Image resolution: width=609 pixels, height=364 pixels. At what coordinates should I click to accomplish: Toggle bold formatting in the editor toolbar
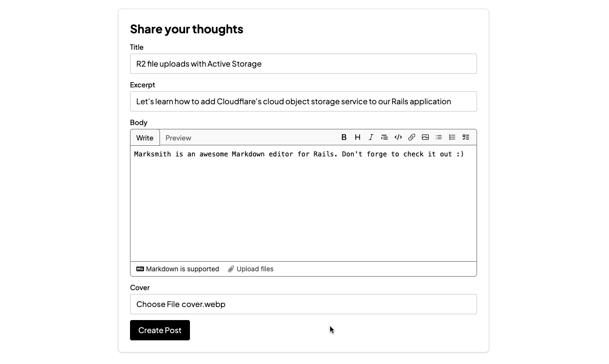344,138
